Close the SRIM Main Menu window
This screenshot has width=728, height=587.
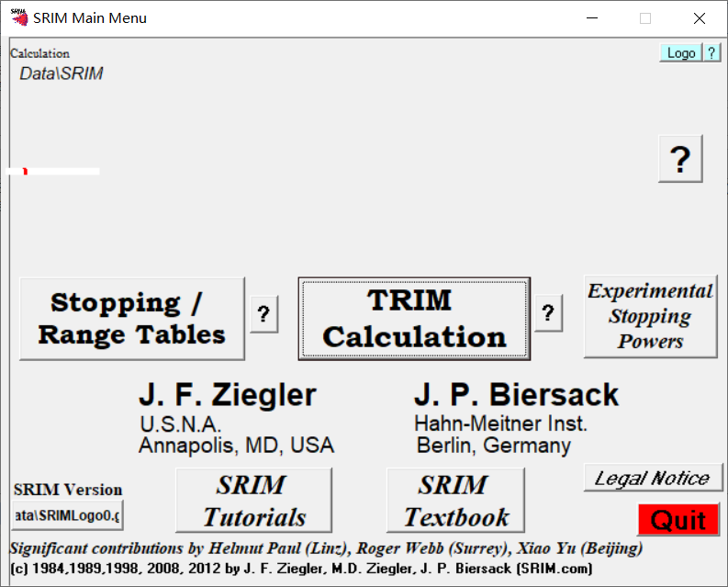pos(700,18)
